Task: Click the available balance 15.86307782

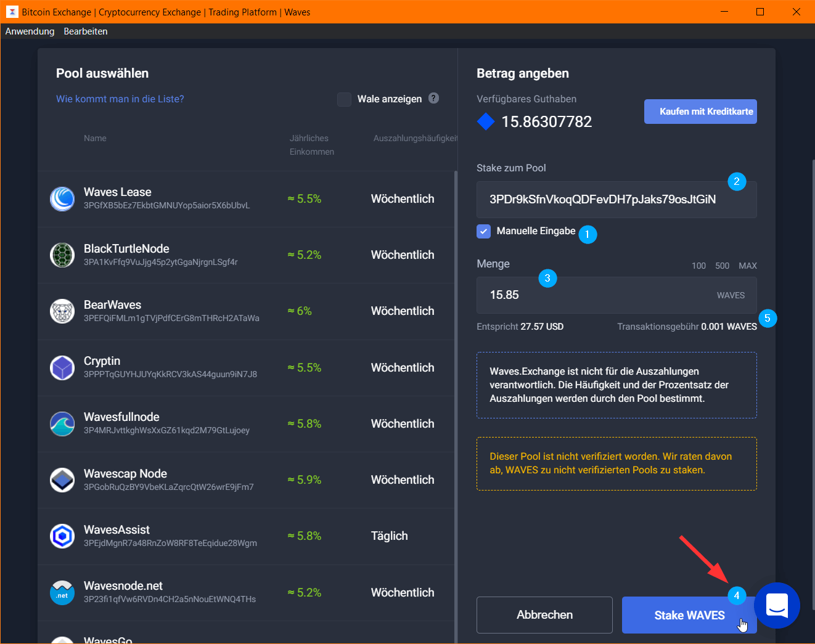Action: tap(546, 122)
